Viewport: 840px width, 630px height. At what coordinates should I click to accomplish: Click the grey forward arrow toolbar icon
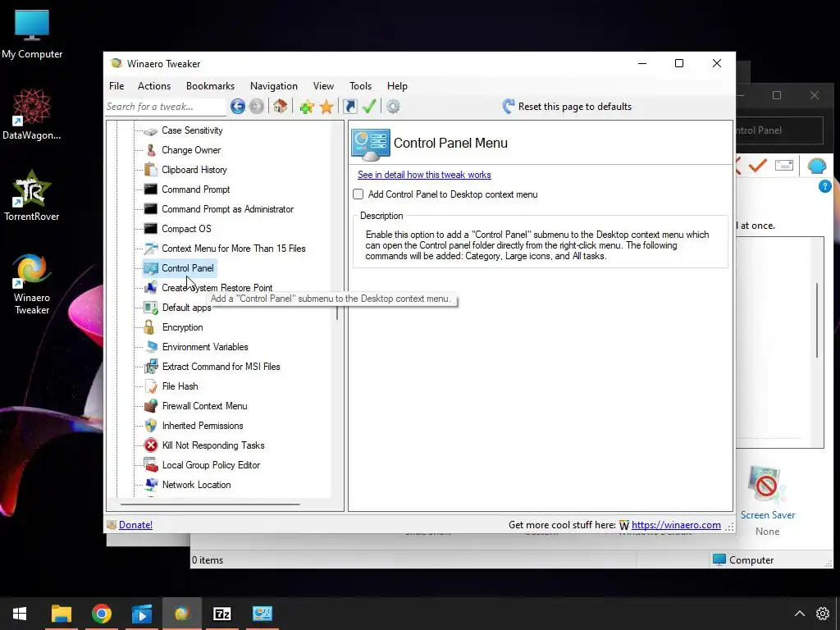pyautogui.click(x=257, y=106)
